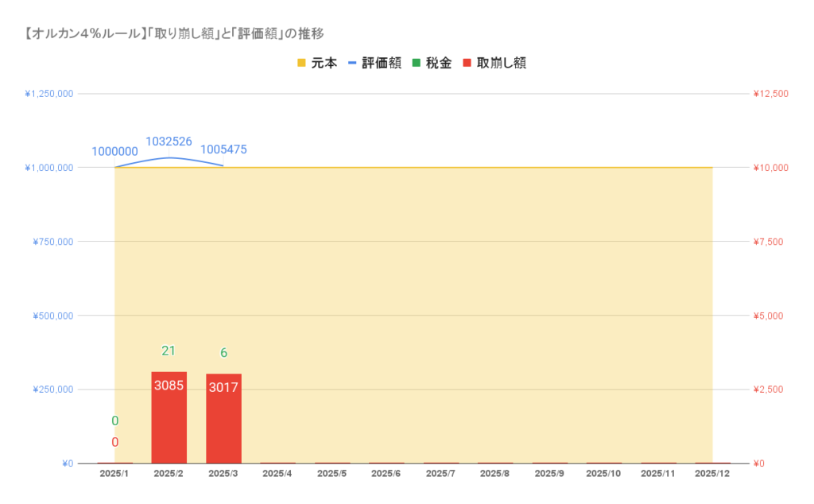The image size is (814, 504).
Task: Click the left axis ¥500,000 label
Action: point(53,316)
